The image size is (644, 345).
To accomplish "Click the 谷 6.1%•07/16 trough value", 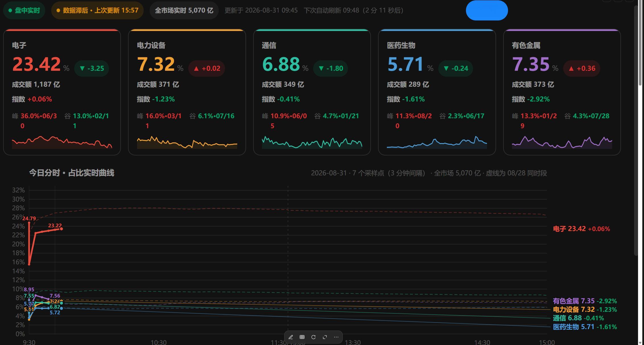I will click(x=212, y=116).
